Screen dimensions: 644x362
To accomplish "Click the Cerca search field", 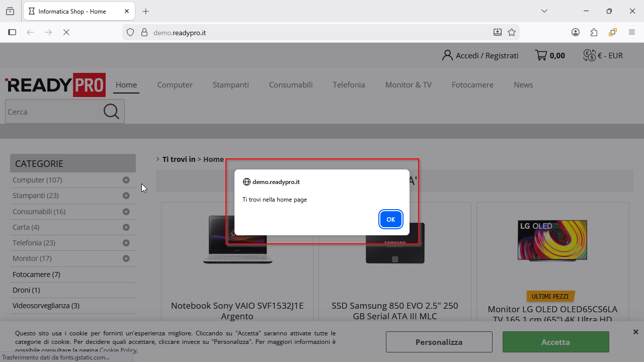I will click(x=52, y=112).
